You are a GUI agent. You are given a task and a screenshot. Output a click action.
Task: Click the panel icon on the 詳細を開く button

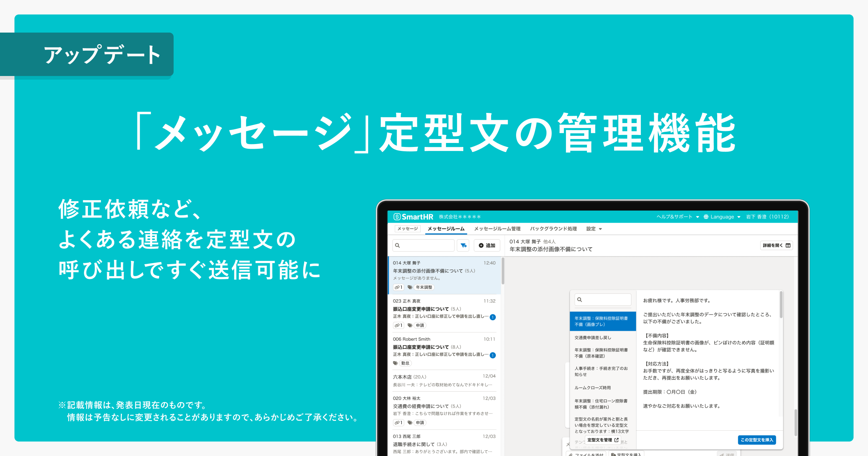click(788, 245)
